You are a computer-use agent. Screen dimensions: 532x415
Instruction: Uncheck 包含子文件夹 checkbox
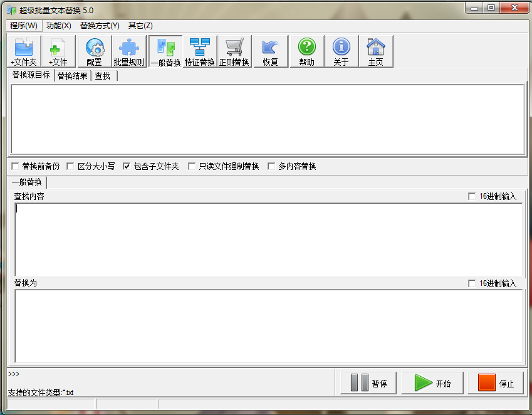127,166
